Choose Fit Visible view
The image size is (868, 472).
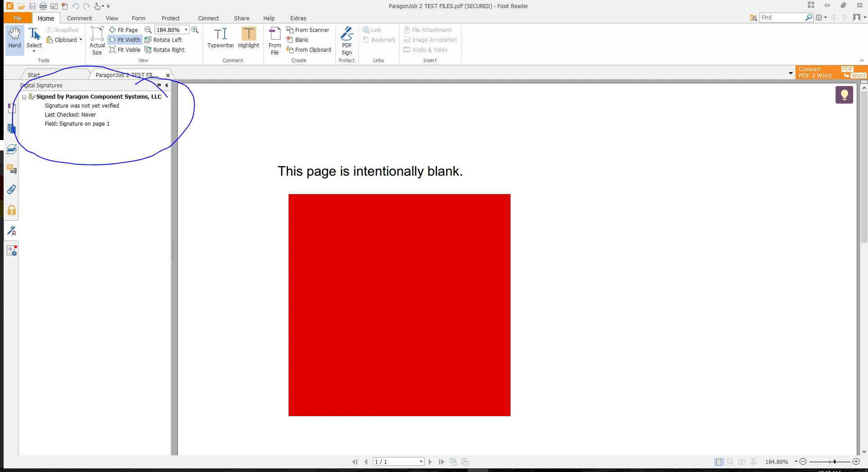(125, 50)
